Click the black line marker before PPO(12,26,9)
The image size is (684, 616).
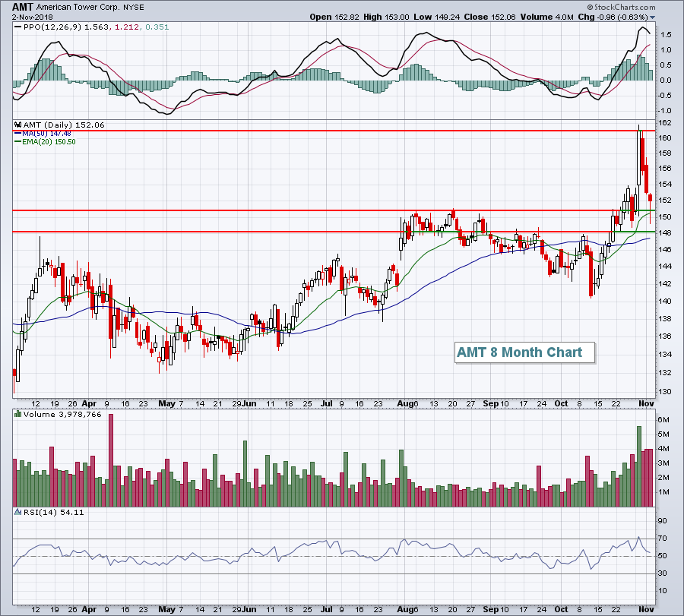point(18,27)
